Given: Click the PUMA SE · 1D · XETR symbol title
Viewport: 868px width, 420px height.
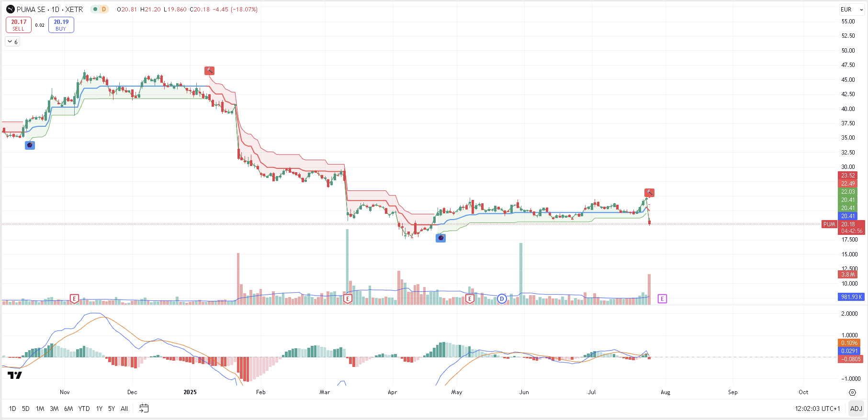Looking at the screenshot, I should click(x=50, y=9).
